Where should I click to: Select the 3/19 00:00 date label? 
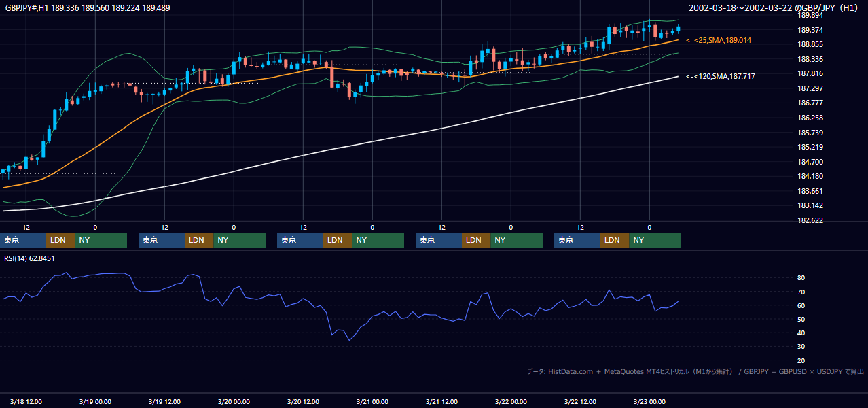pos(95,401)
